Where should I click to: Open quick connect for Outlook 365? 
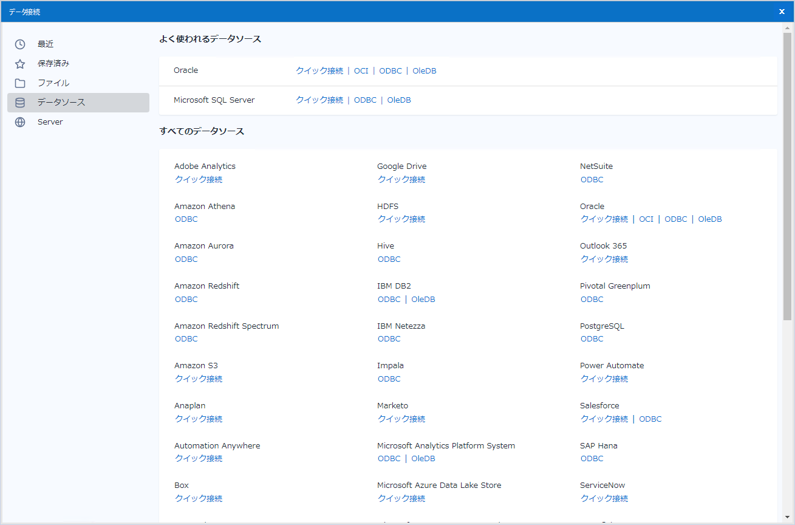click(x=604, y=259)
